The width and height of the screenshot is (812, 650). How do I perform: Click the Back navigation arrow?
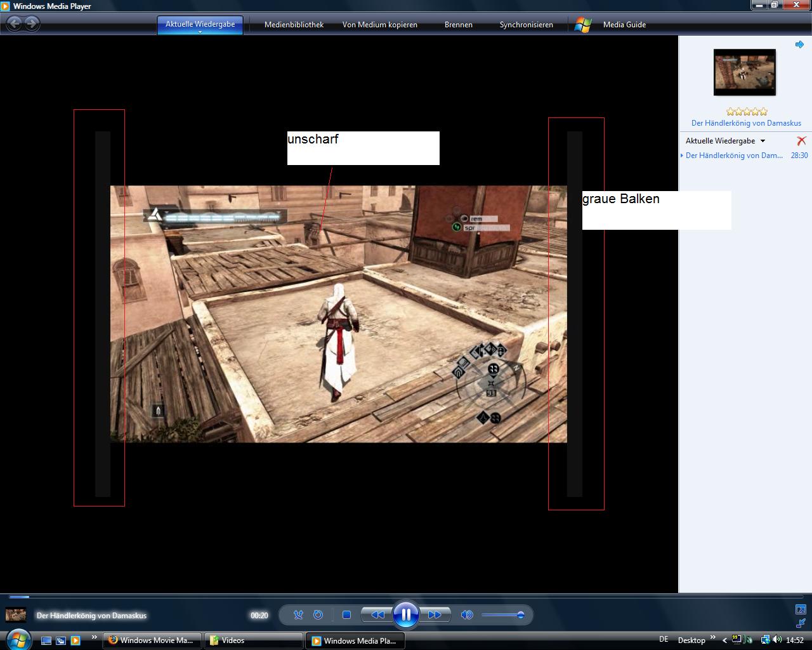click(14, 24)
